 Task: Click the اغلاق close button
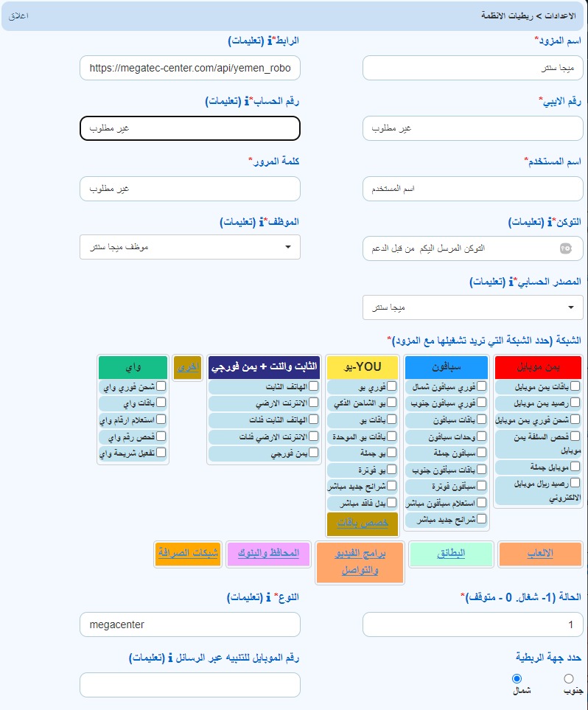[18, 15]
